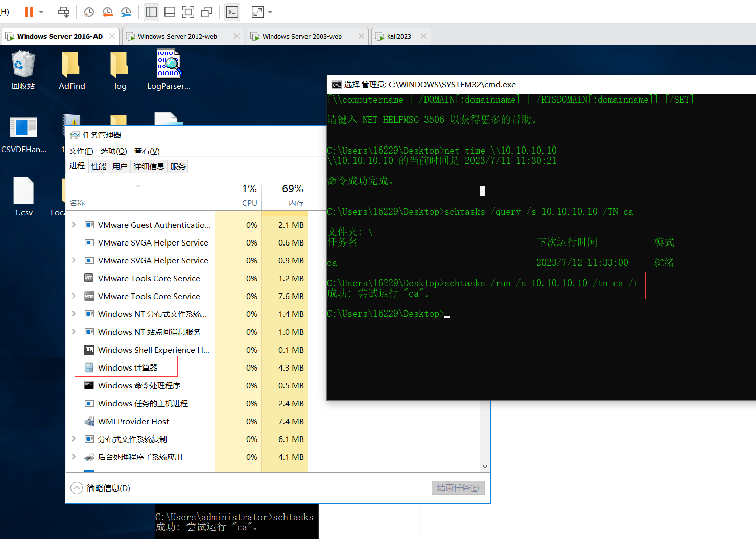Enter full screen mode icon
This screenshot has width=756, height=539.
188,12
